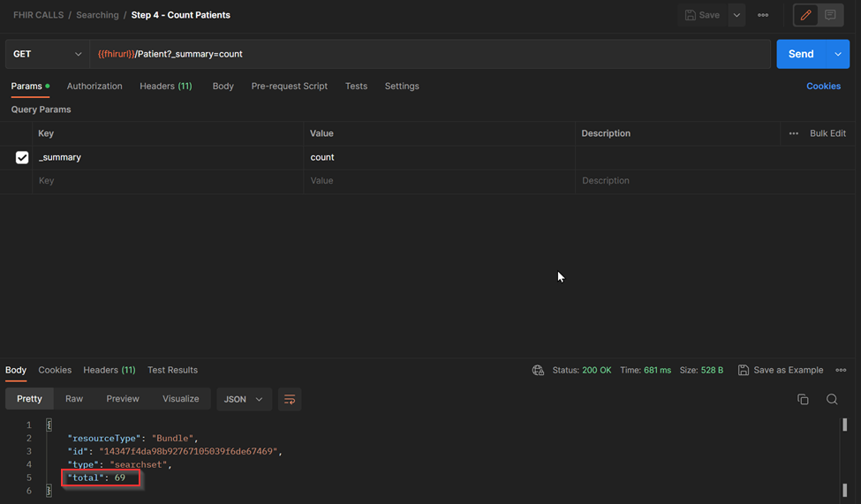The height and width of the screenshot is (504, 861).
Task: Open the GET method dropdown
Action: 47,54
